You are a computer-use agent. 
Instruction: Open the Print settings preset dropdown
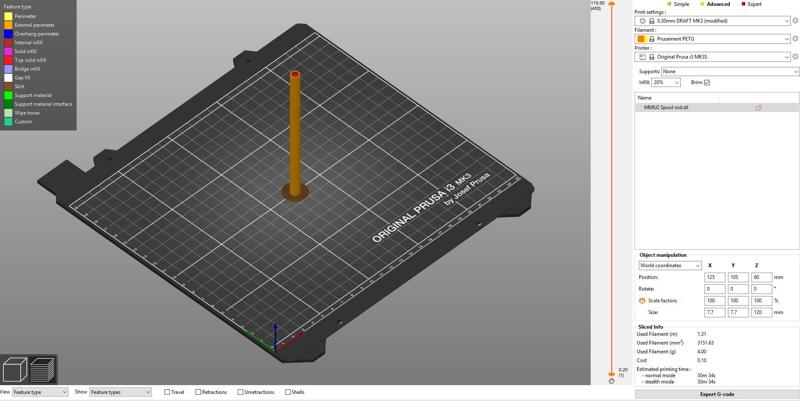click(x=712, y=21)
